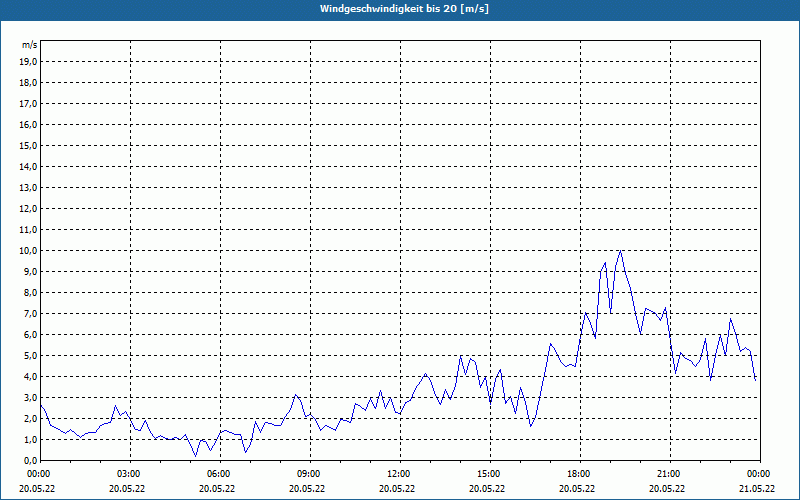This screenshot has height=500, width=800.
Task: Click the 03:00 time axis label
Action: pyautogui.click(x=130, y=474)
